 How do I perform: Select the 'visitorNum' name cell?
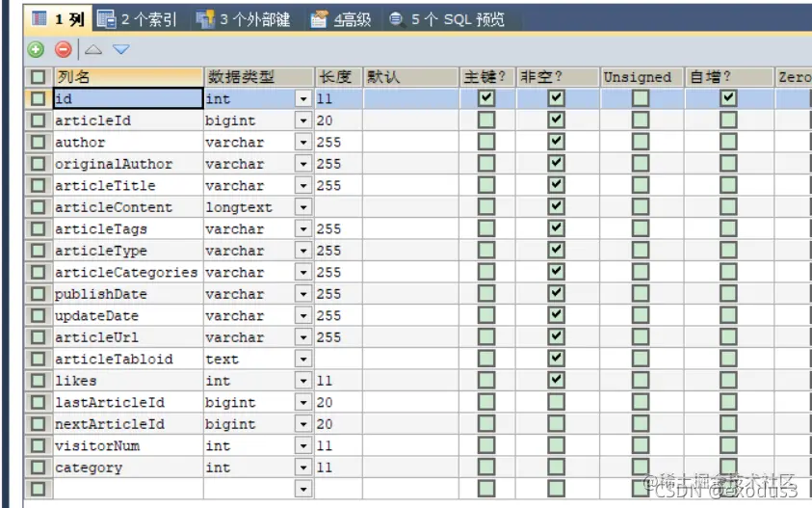coord(128,445)
